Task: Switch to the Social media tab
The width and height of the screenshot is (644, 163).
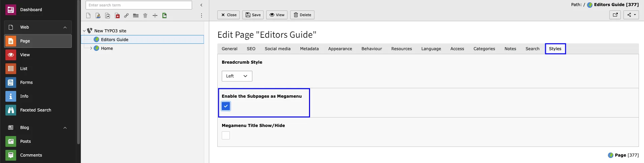Action: (278, 49)
